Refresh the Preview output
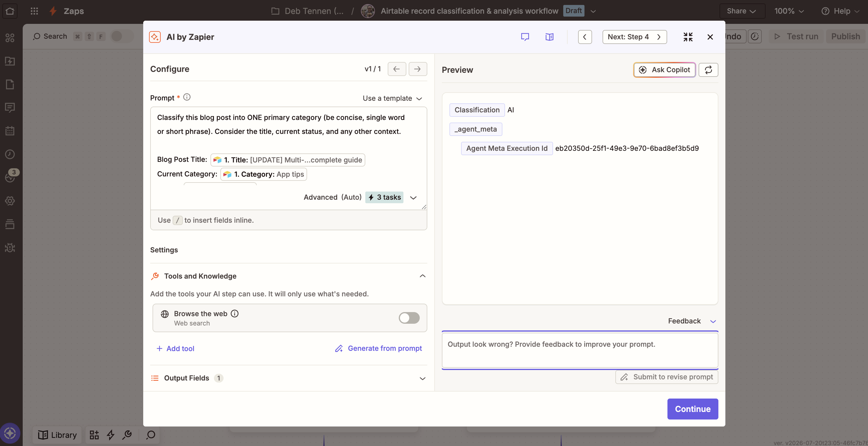Image resolution: width=868 pixels, height=446 pixels. click(708, 70)
